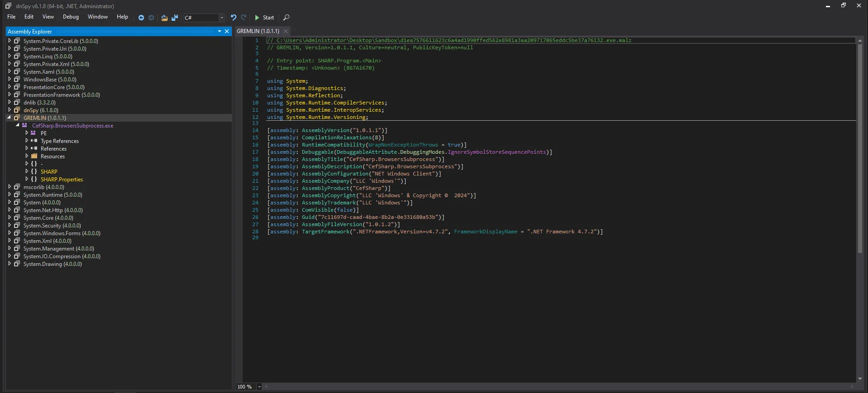Viewport: 868px width, 393px height.
Task: Open the Debug menu
Action: pos(71,17)
